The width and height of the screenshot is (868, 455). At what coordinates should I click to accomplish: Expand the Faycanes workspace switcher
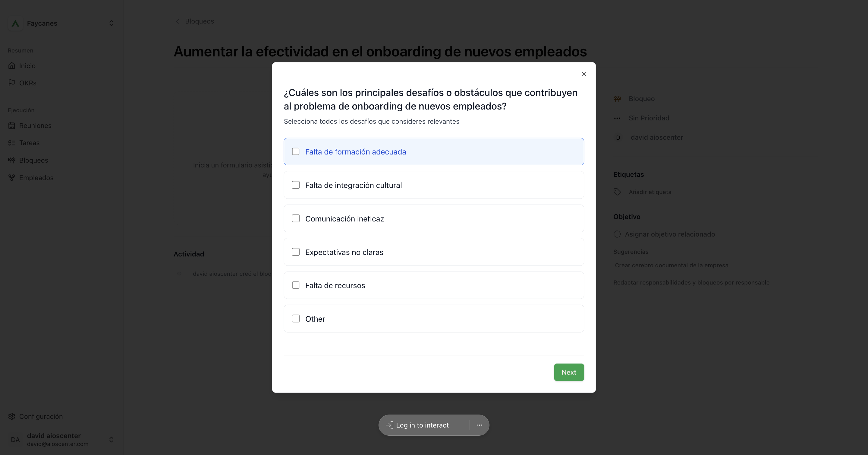tap(111, 23)
